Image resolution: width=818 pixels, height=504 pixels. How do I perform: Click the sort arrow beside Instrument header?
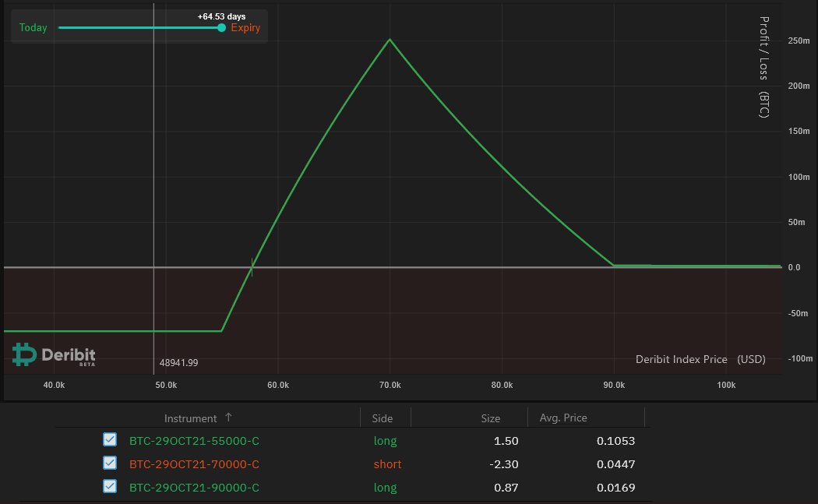pos(228,418)
